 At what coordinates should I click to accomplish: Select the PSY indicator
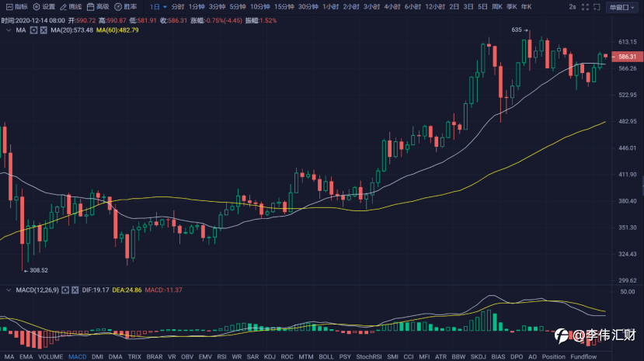coord(345,356)
